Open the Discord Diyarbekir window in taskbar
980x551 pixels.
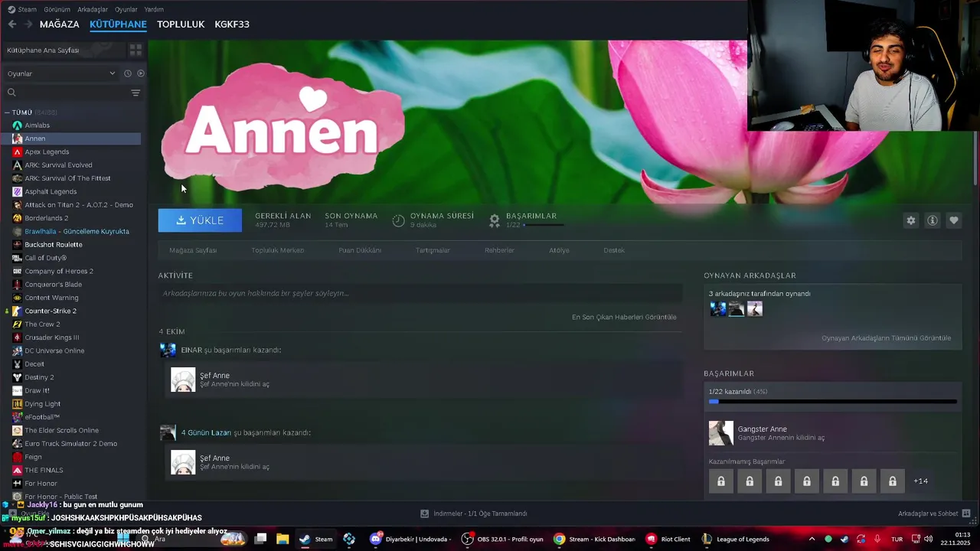411,540
